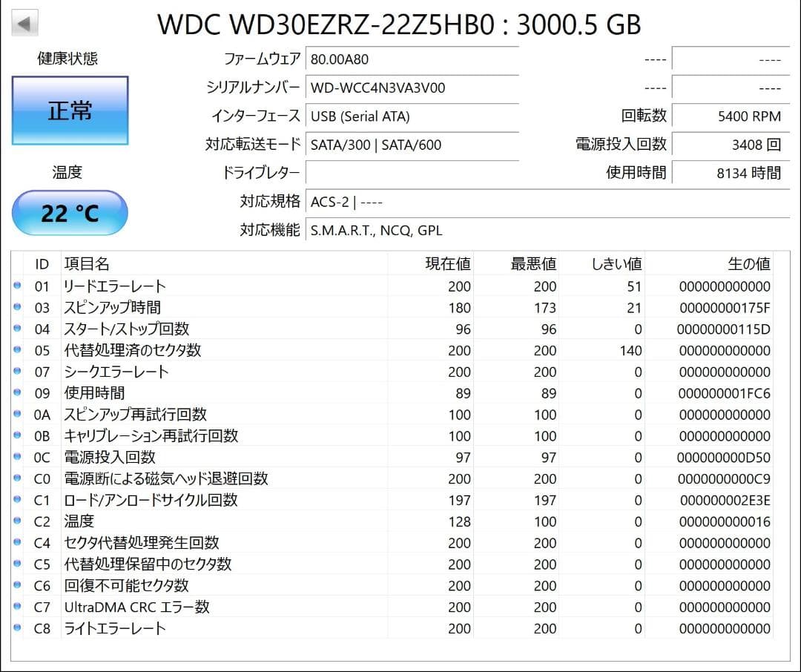Click the empty drive letter field
This screenshot has width=801, height=672.
[412, 173]
